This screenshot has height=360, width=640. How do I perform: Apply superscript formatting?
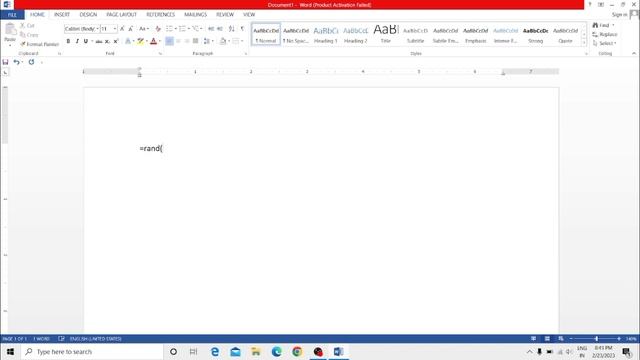click(x=116, y=41)
